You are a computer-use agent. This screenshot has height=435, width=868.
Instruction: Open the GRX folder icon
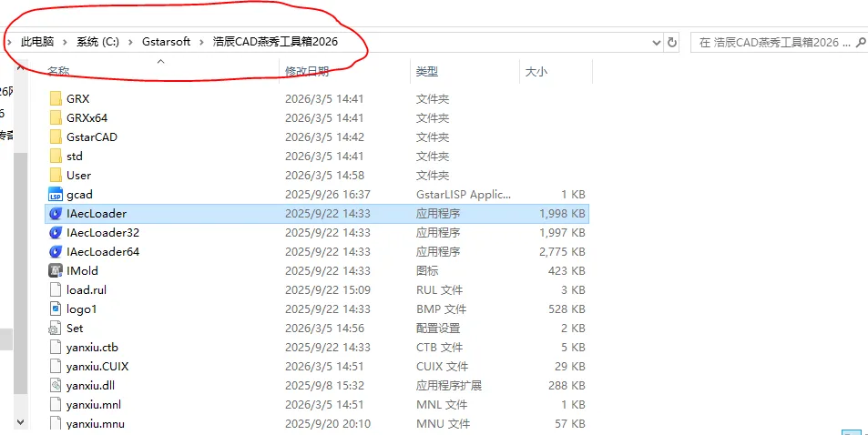56,98
